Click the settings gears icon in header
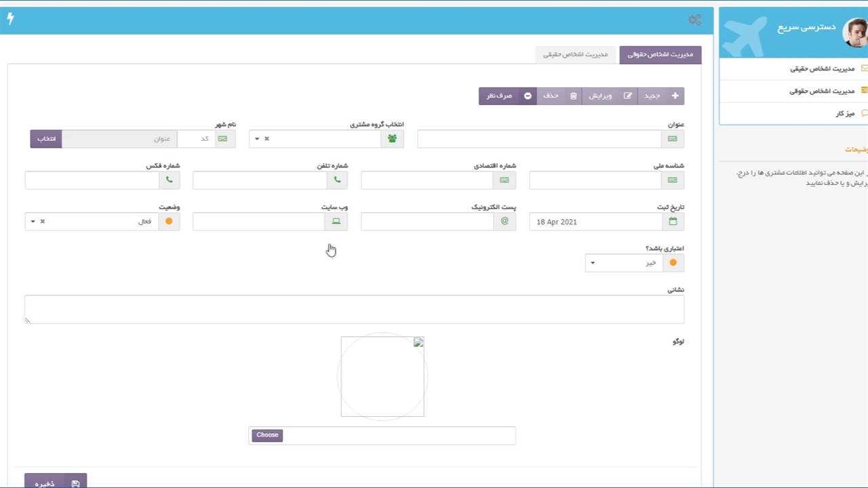The width and height of the screenshot is (868, 488). [694, 20]
